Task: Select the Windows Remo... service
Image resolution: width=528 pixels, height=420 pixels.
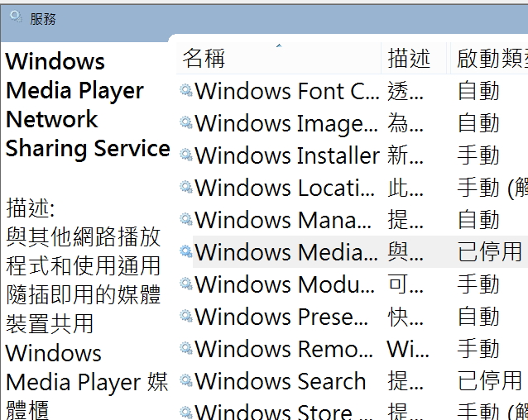Action: coord(284,349)
